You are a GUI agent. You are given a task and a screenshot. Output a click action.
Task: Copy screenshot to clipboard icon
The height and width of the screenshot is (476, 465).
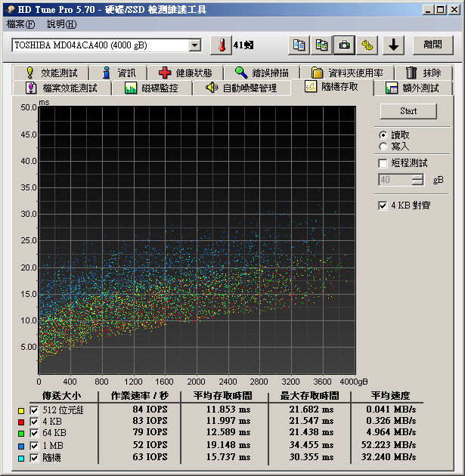click(321, 45)
